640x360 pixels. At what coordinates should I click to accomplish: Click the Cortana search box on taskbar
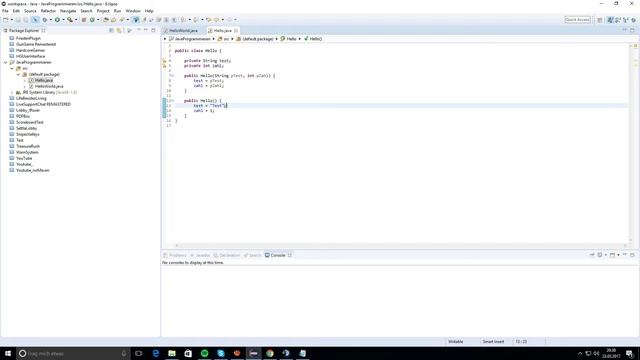[73, 353]
